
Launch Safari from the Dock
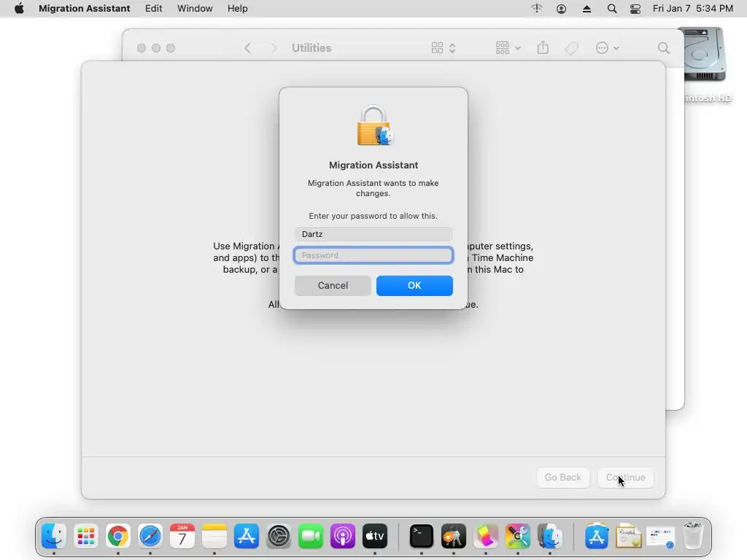(x=150, y=536)
